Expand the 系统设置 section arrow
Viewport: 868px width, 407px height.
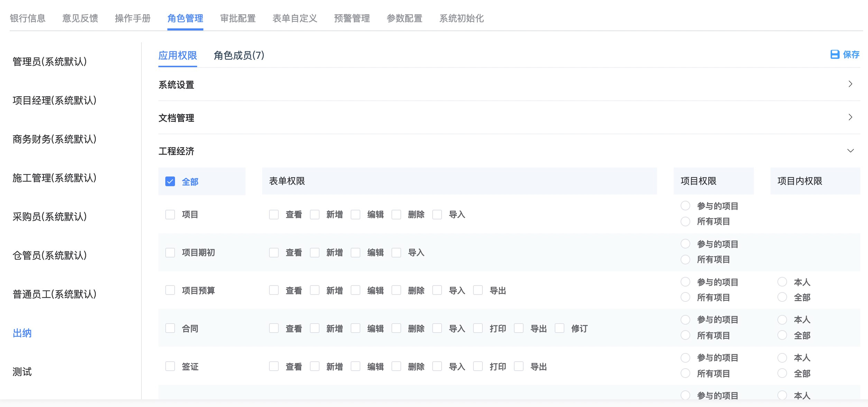(850, 84)
